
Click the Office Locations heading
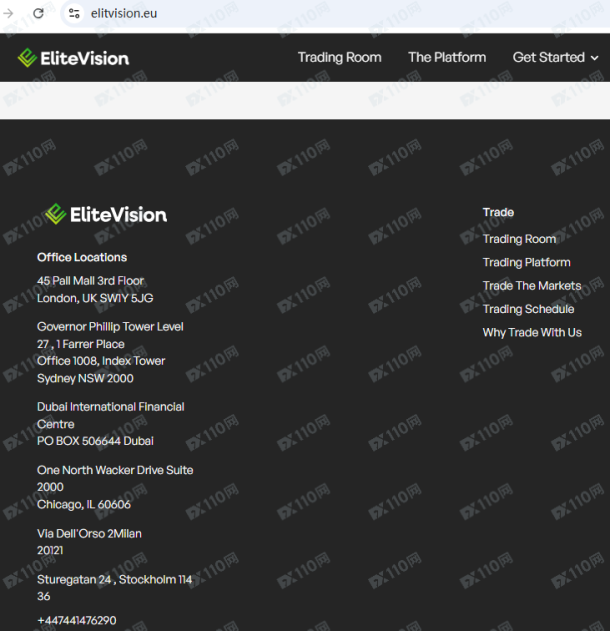pos(82,257)
